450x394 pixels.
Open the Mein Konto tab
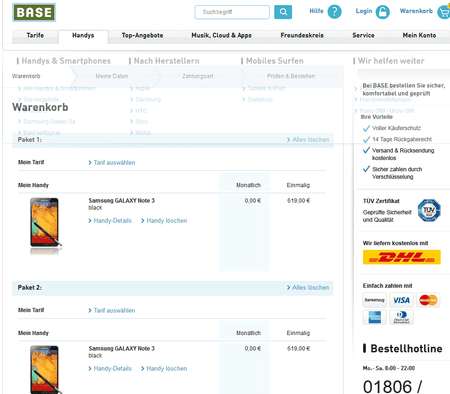[x=419, y=35]
